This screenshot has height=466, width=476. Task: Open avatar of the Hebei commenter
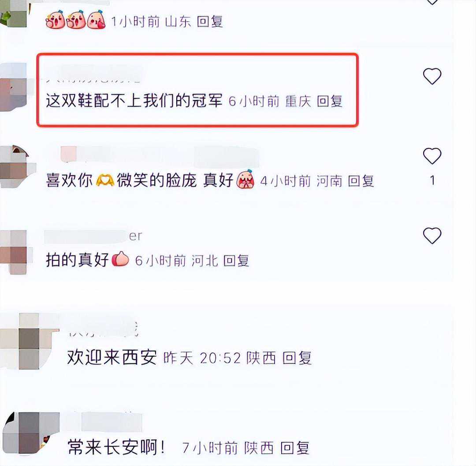pos(13,252)
